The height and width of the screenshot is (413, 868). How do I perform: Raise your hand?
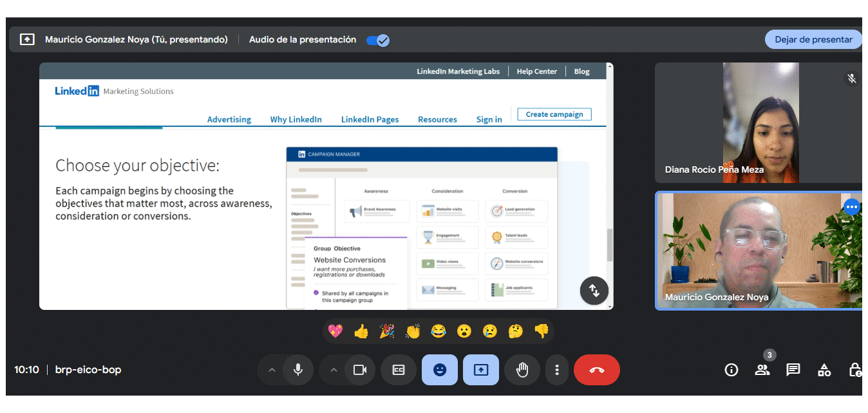click(522, 370)
